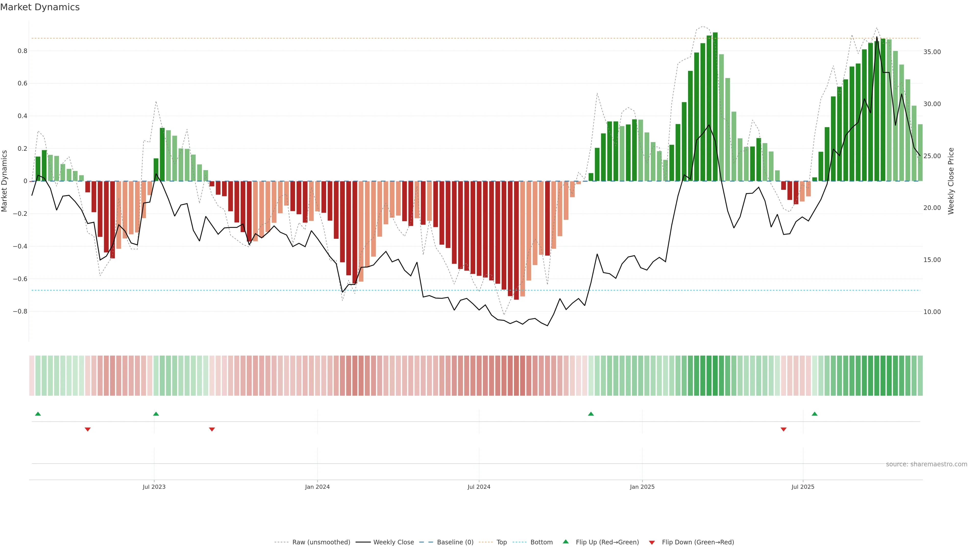
Task: Click the Top legend entry
Action: pyautogui.click(x=501, y=542)
